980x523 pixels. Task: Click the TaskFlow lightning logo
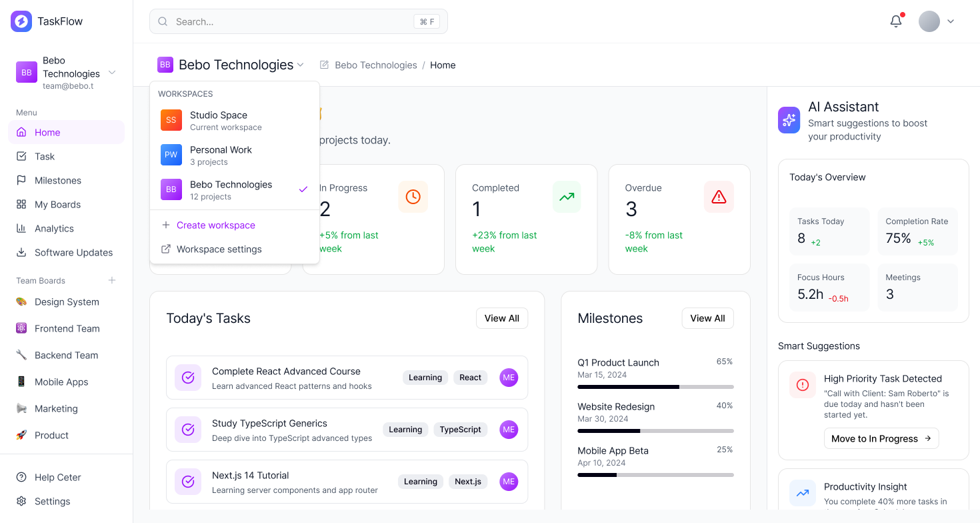[21, 21]
